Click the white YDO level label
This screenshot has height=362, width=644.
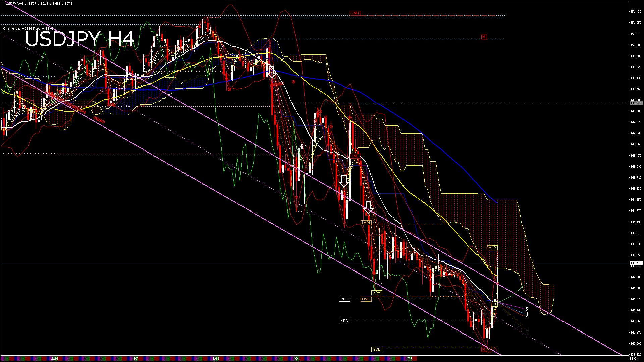coord(344,321)
